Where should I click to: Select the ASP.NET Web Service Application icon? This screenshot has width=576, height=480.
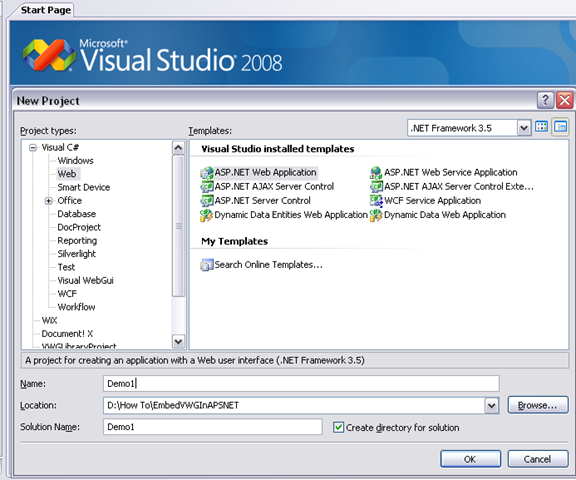click(376, 173)
